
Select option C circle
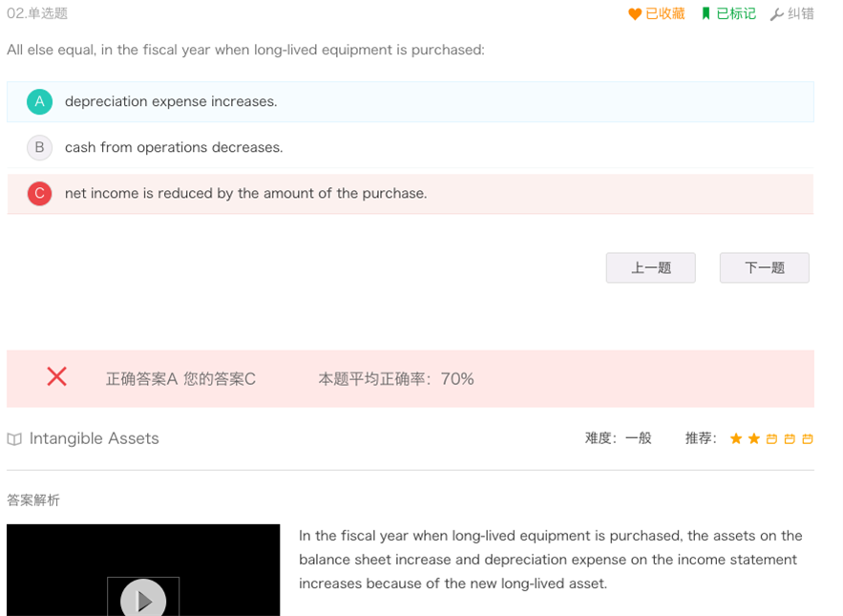(40, 194)
